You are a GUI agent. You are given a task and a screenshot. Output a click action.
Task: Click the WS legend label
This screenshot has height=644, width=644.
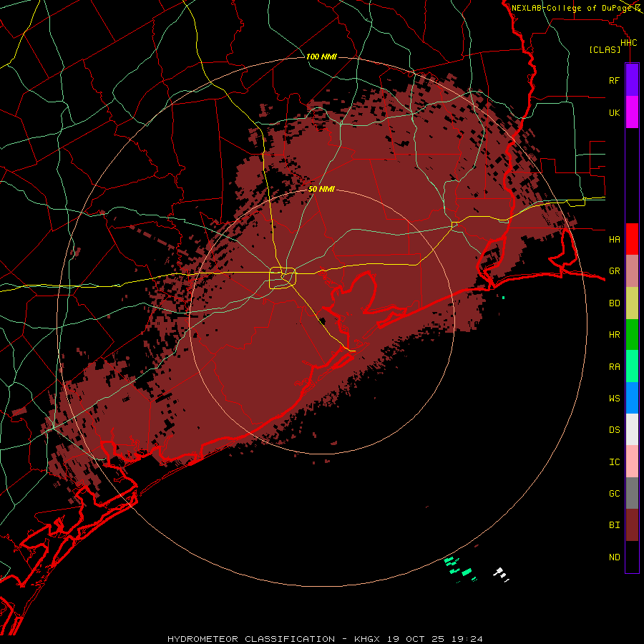click(x=614, y=399)
